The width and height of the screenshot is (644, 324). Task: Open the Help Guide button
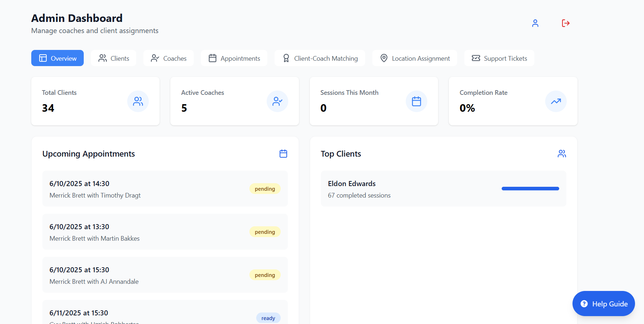click(604, 304)
